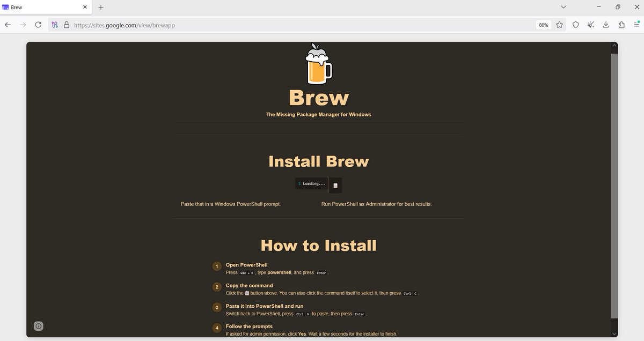Click the bold "powershell" word in step 1
Viewport: 644px width, 341px height.
(279, 272)
